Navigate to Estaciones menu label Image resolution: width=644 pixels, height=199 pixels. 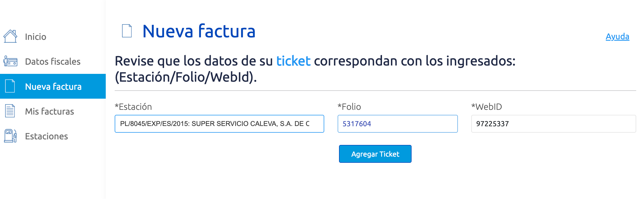46,136
